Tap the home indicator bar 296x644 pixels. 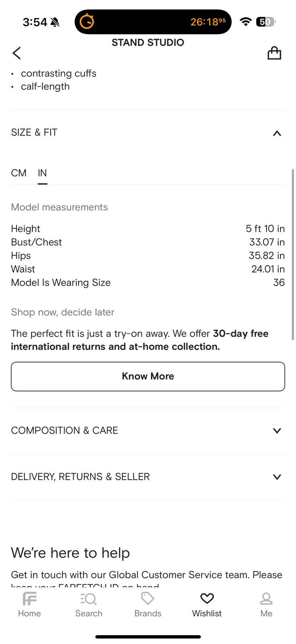pos(148,637)
